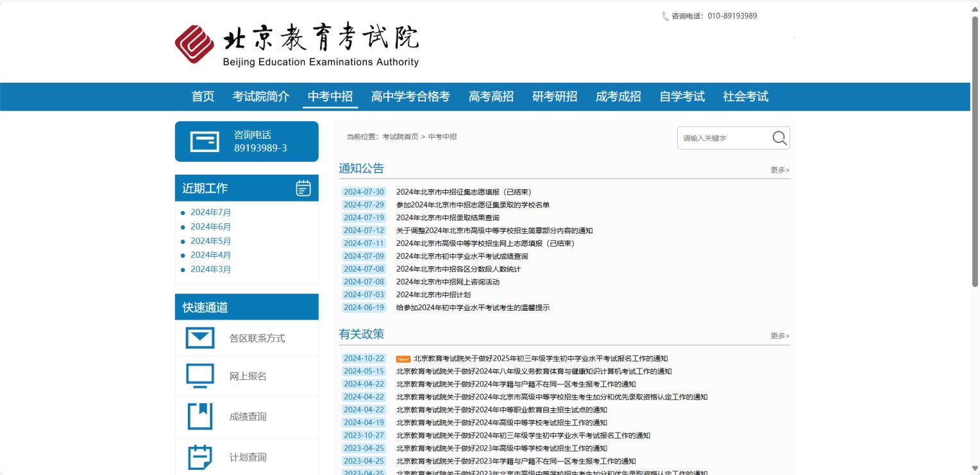Open 计划查询 quick link
980x475 pixels.
[248, 457]
